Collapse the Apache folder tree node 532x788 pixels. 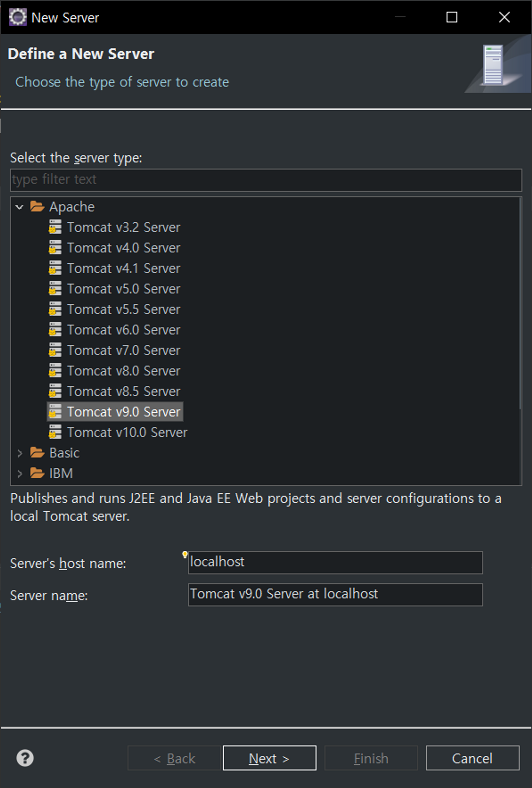19,207
